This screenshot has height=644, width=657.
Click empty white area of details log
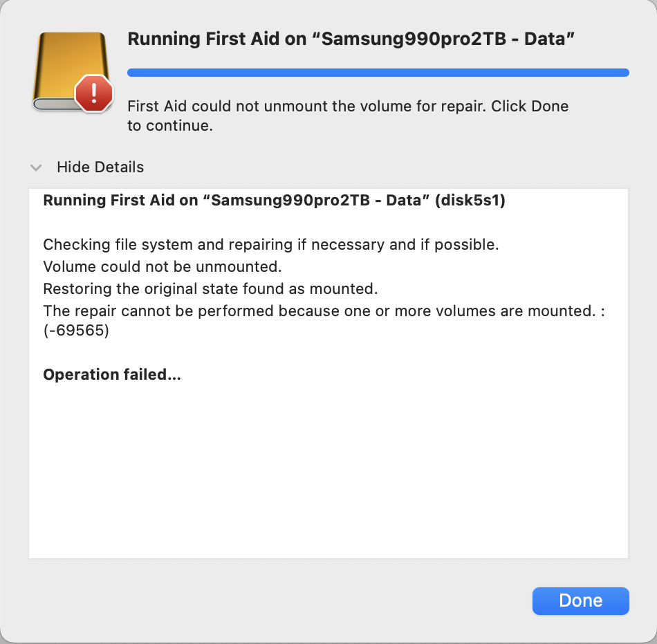pos(328,470)
